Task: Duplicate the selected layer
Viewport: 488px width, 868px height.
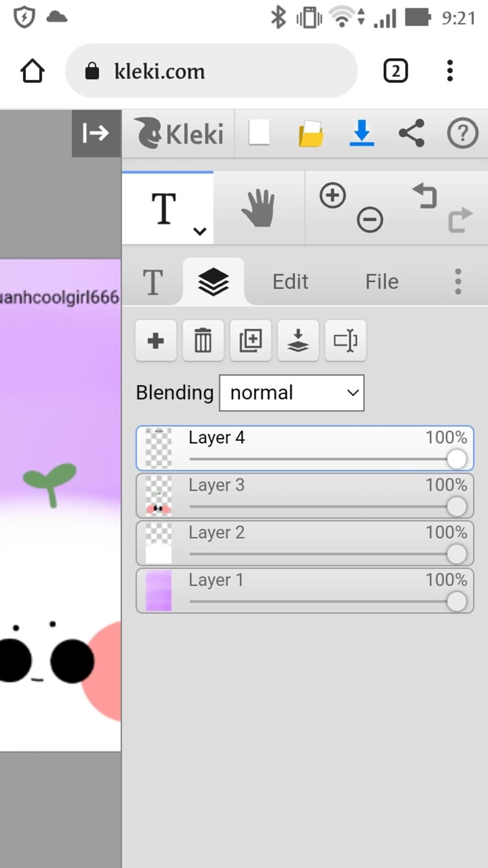Action: (x=251, y=341)
